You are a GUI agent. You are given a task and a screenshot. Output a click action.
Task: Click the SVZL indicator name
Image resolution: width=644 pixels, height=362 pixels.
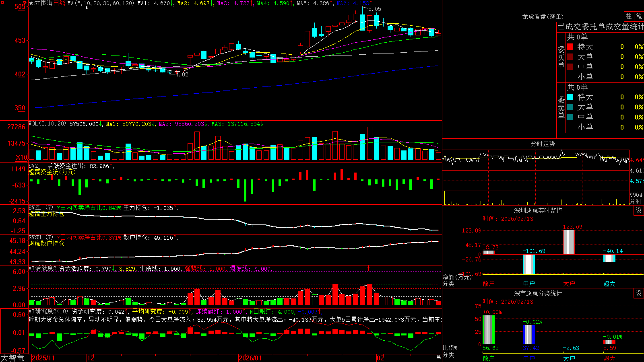(35, 208)
